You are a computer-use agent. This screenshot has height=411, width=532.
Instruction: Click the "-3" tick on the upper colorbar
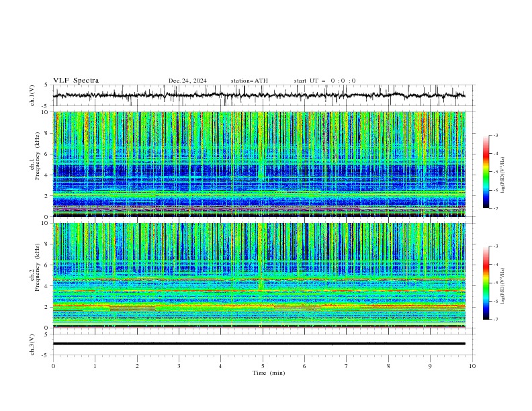pyautogui.click(x=495, y=135)
